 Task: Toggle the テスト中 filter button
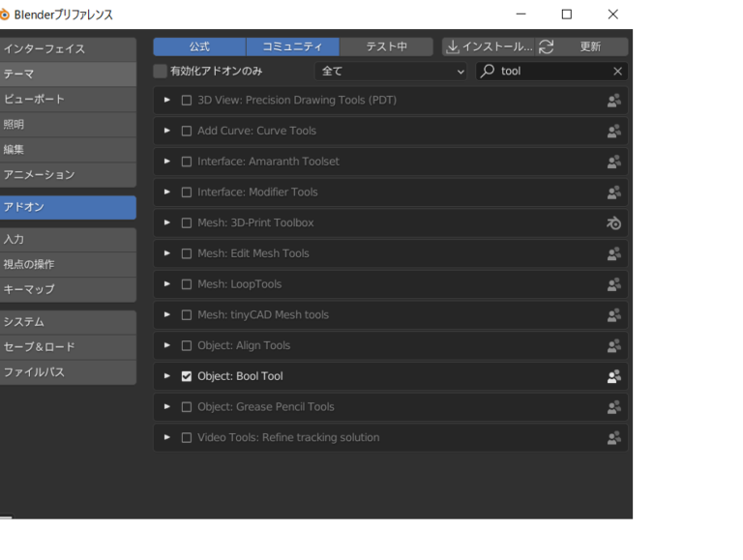pyautogui.click(x=386, y=46)
